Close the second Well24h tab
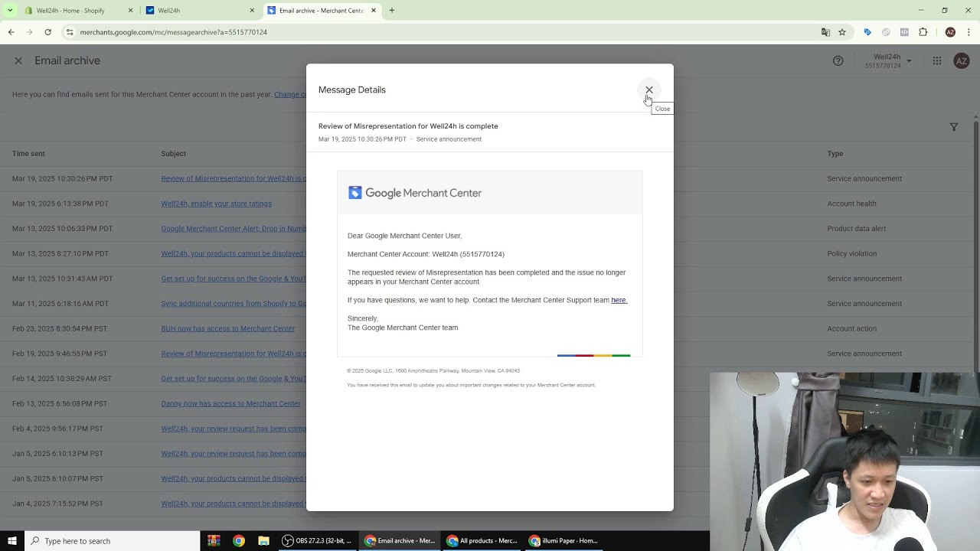This screenshot has width=980, height=551. pyautogui.click(x=252, y=11)
